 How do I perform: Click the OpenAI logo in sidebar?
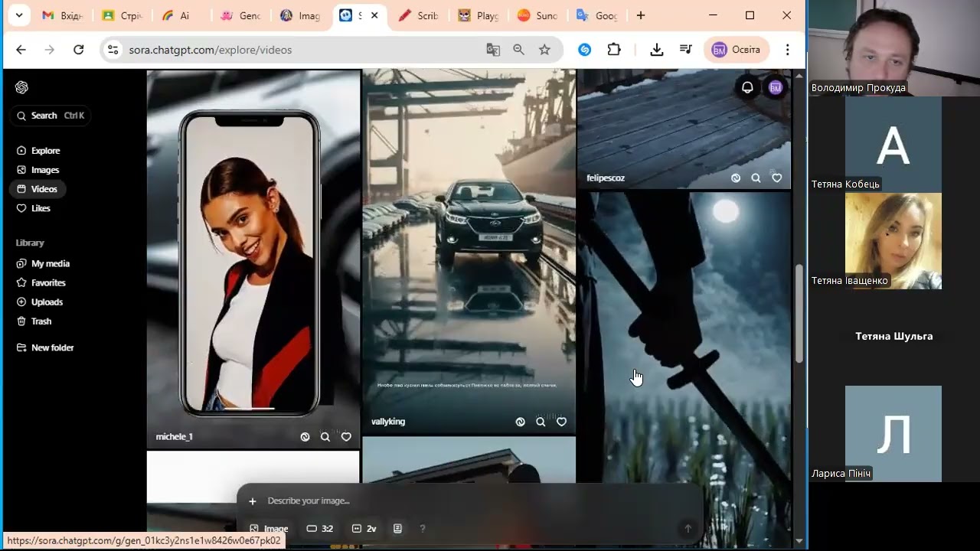21,87
